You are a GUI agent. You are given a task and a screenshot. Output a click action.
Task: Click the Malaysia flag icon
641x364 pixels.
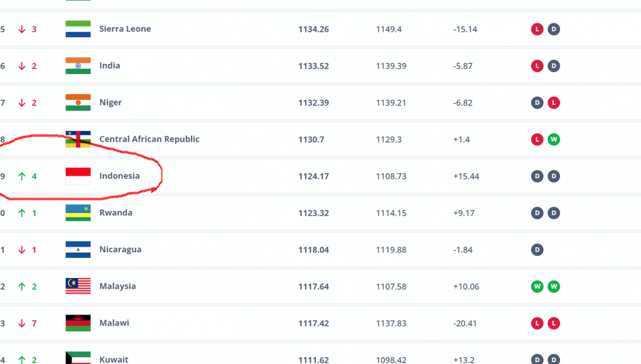point(78,286)
